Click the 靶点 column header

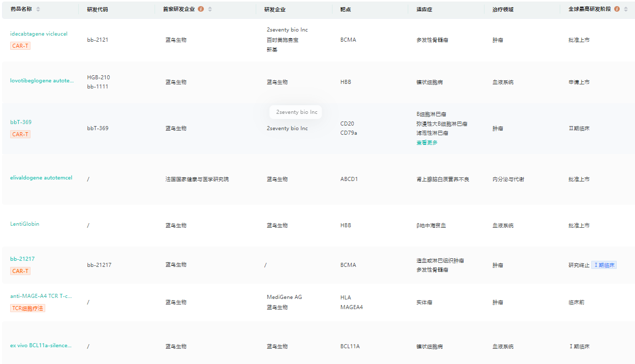(x=346, y=9)
